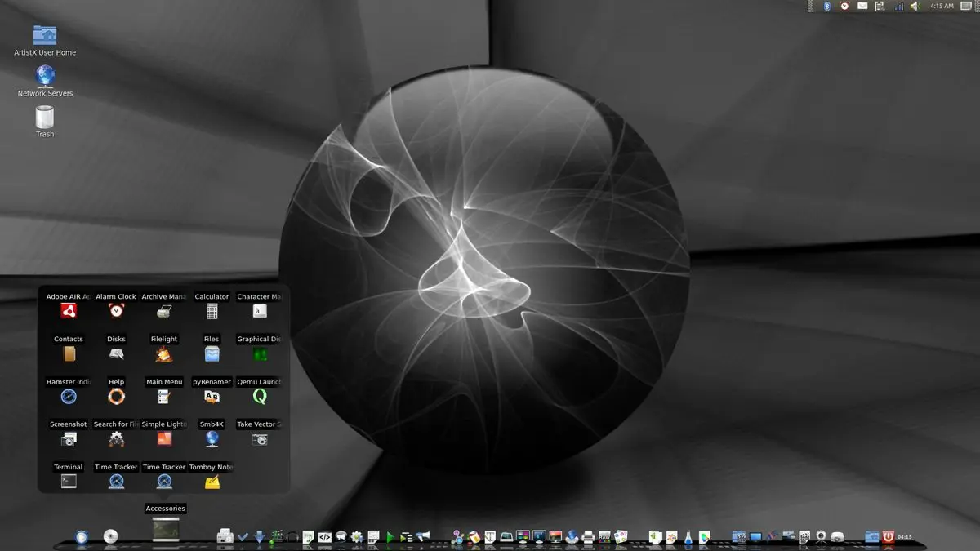This screenshot has height=551, width=980.
Task: Open the Screenshot tool
Action: point(69,439)
